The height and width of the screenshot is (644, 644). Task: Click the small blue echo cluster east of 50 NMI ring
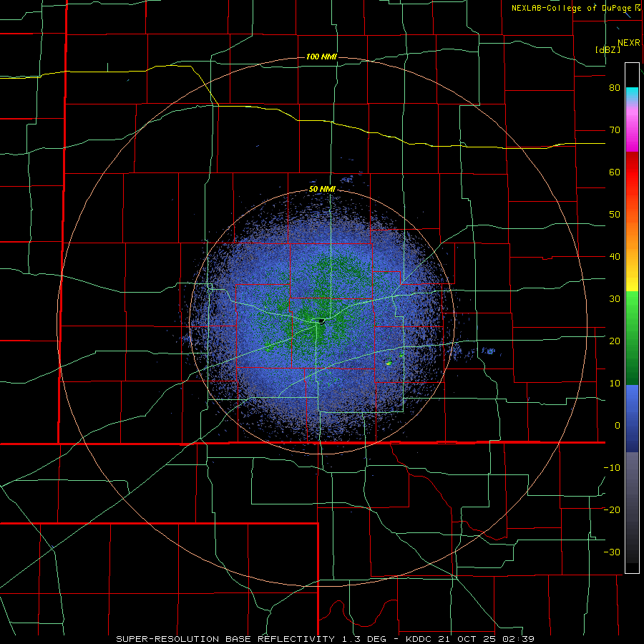point(489,351)
